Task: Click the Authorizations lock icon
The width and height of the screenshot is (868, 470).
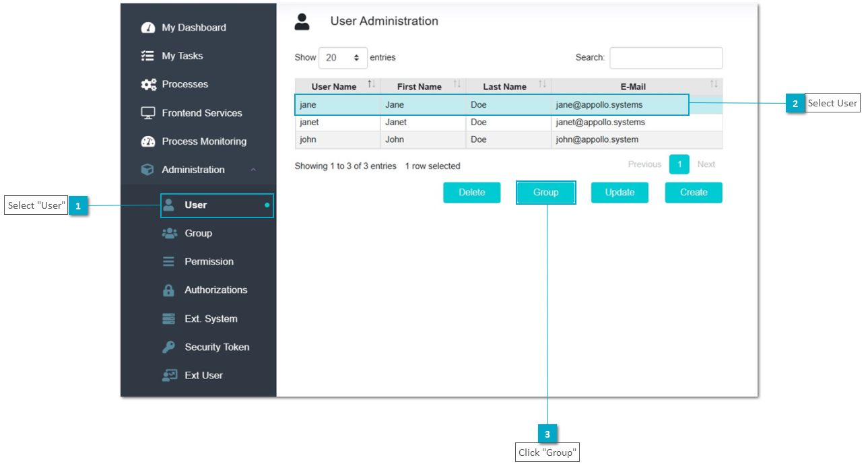Action: pos(169,290)
